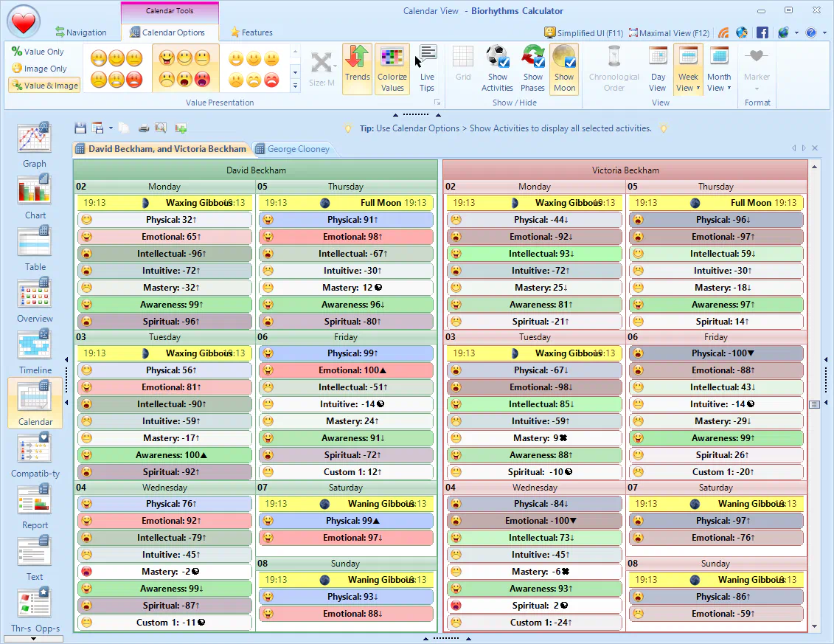This screenshot has height=644, width=834.
Task: Open Colorize Values in the ribbon
Action: (x=392, y=68)
